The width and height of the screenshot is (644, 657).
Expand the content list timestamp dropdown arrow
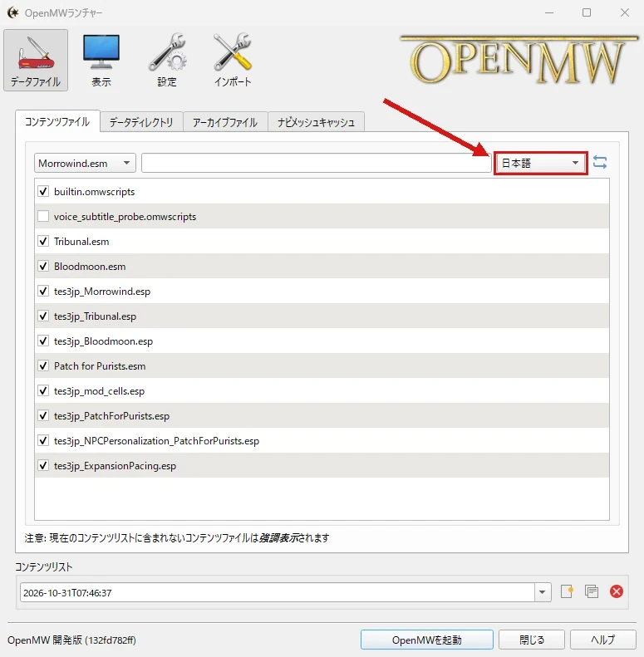click(543, 592)
